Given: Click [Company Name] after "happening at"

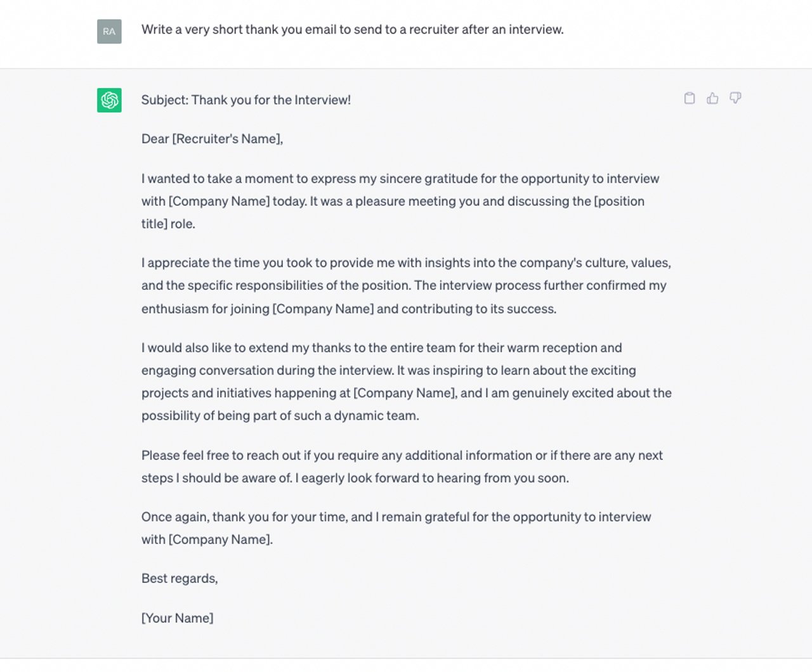Looking at the screenshot, I should (x=405, y=393).
